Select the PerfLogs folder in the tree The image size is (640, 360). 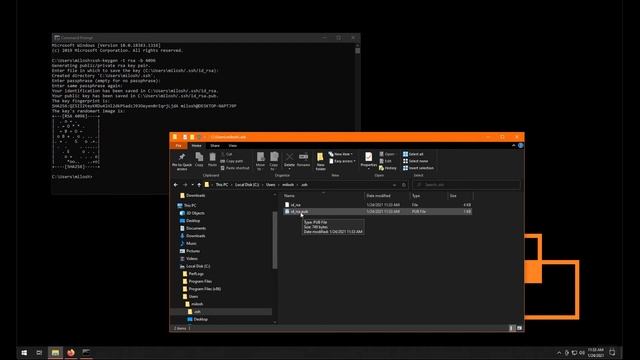pyautogui.click(x=193, y=274)
